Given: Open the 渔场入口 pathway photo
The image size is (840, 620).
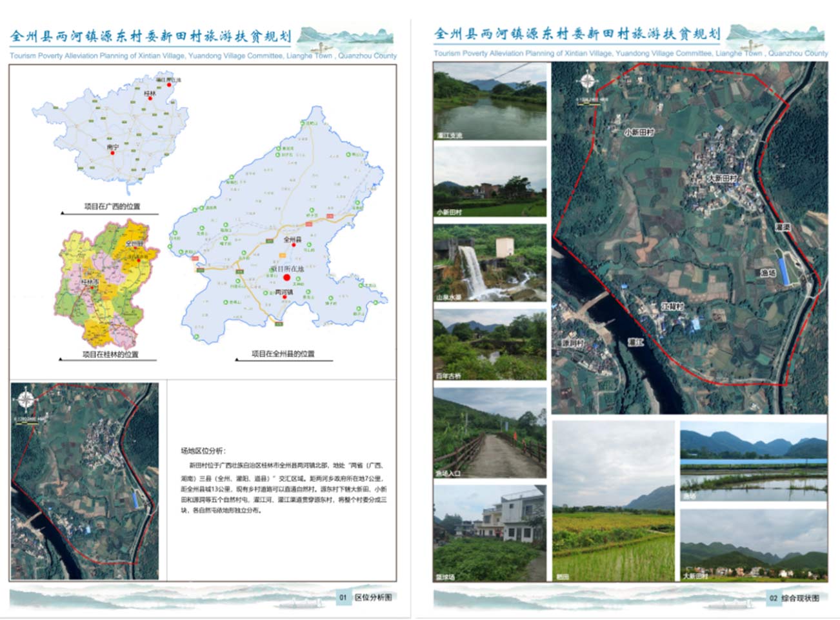Looking at the screenshot, I should [x=490, y=434].
